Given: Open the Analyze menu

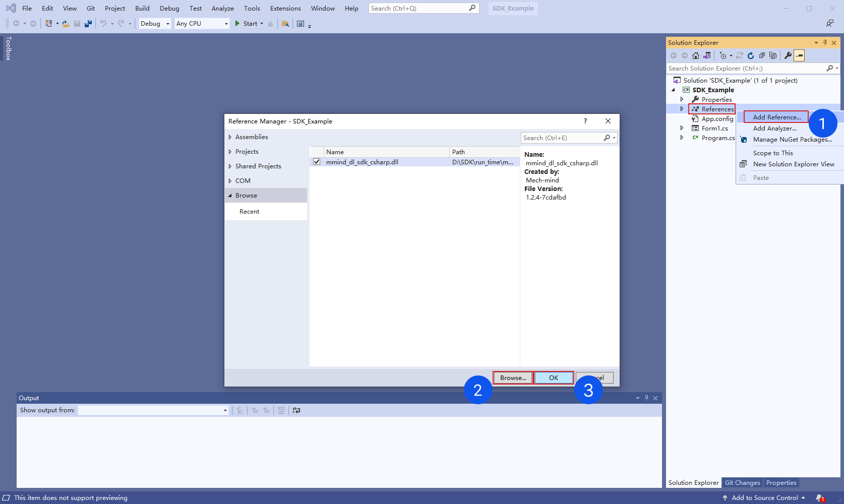Looking at the screenshot, I should click(223, 8).
